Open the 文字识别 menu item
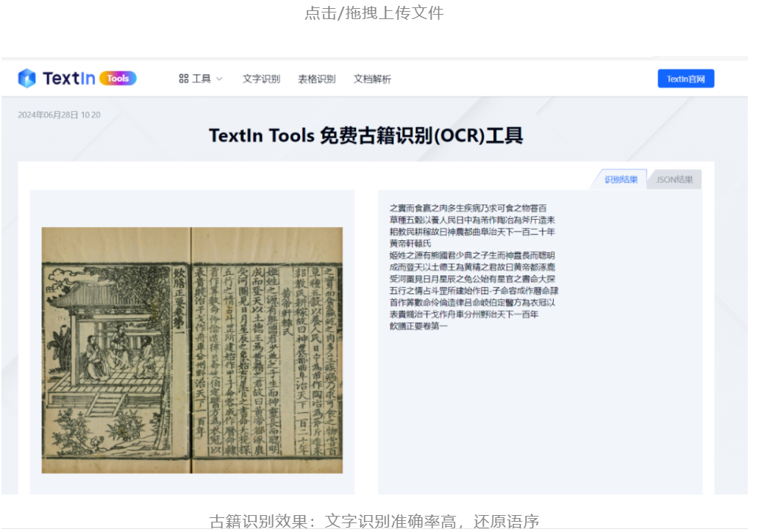 (261, 79)
